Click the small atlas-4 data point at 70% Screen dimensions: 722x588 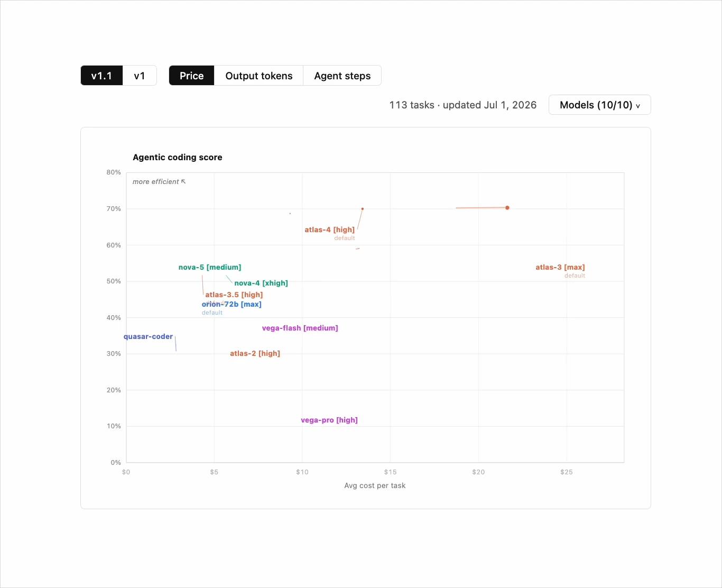(363, 209)
